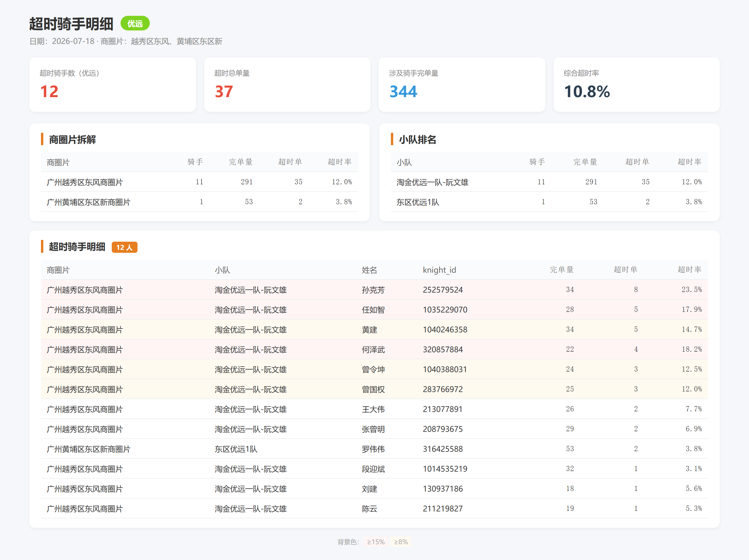This screenshot has width=749, height=560.
Task: Click the 超时率 header in the 商圈片拆解 table
Action: click(340, 162)
